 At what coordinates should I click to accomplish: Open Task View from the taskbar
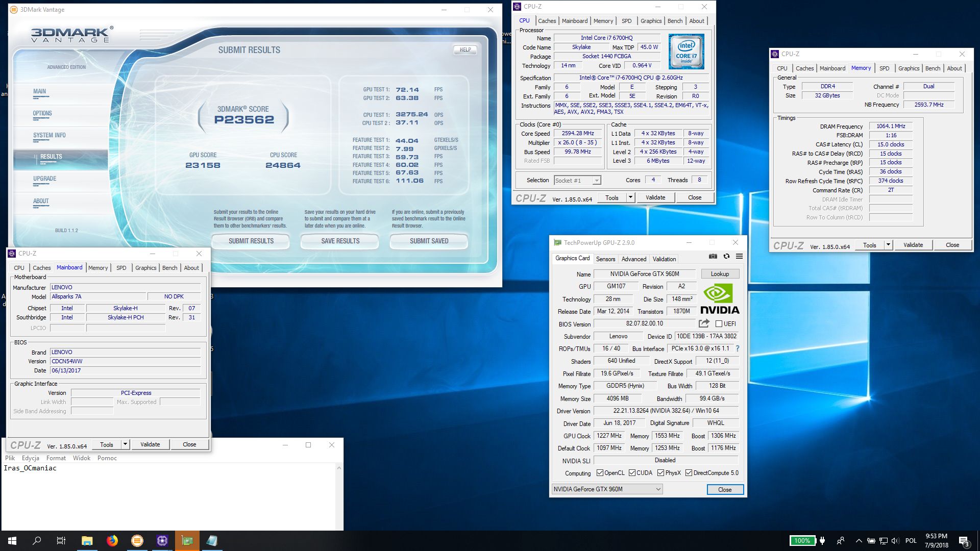click(61, 541)
